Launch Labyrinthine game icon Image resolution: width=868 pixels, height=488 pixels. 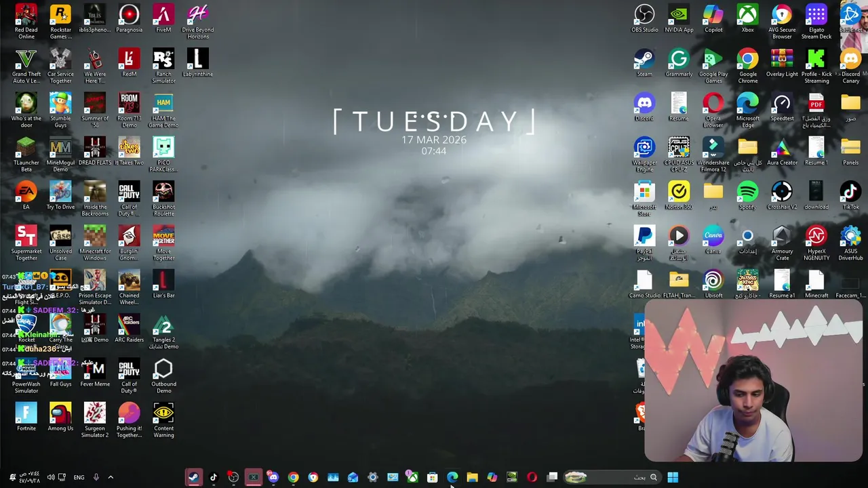tap(198, 63)
